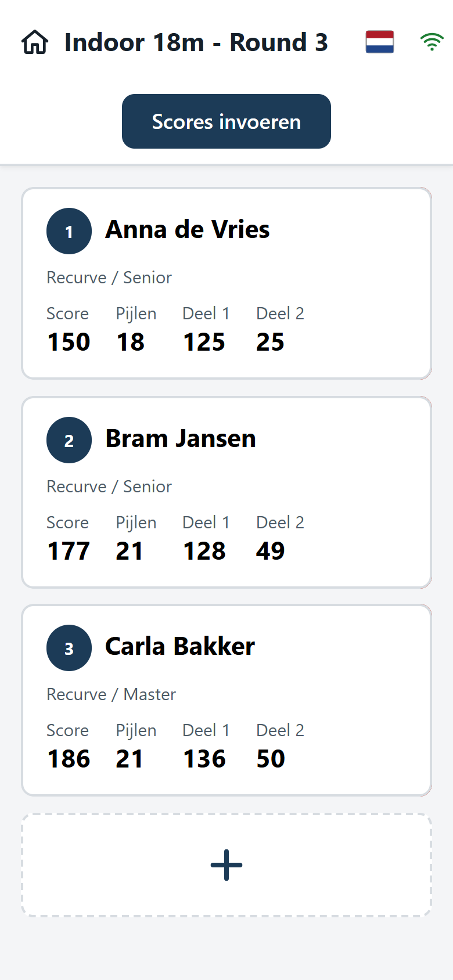Viewport: 453px width, 980px height.
Task: Select Anna de Vries total score 150
Action: pos(69,342)
